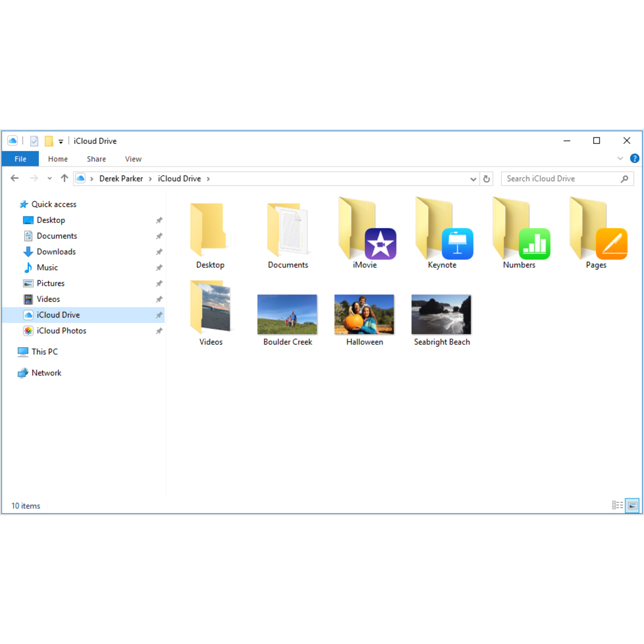Switch to details view in status bar

click(617, 506)
